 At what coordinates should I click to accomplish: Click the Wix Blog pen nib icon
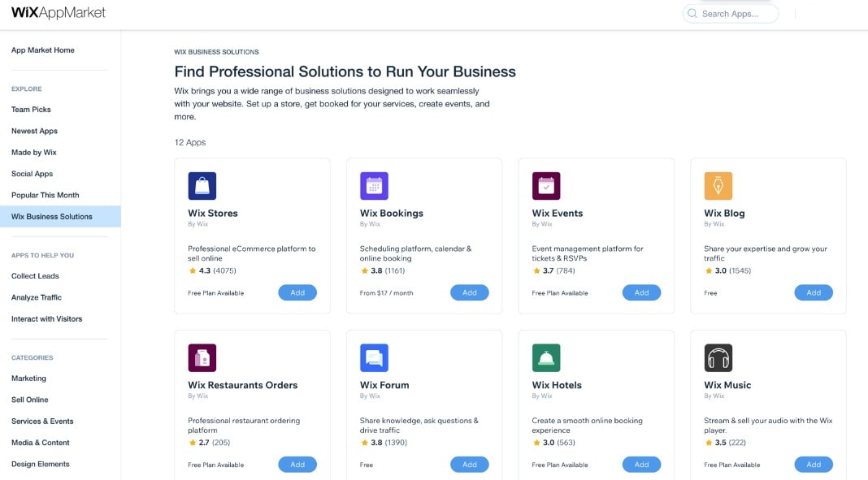pos(718,186)
